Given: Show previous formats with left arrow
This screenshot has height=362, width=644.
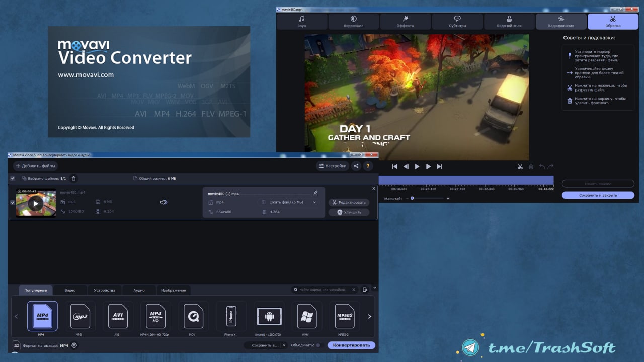Looking at the screenshot, I should point(16,316).
